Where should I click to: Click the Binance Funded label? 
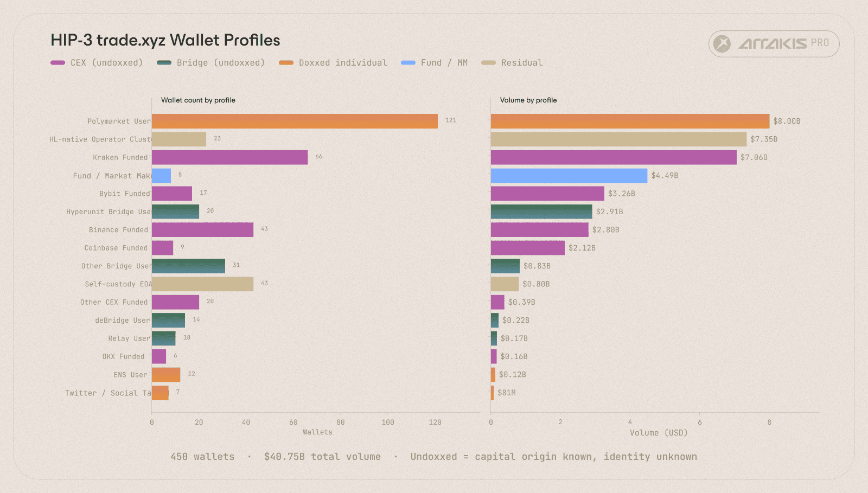point(118,230)
